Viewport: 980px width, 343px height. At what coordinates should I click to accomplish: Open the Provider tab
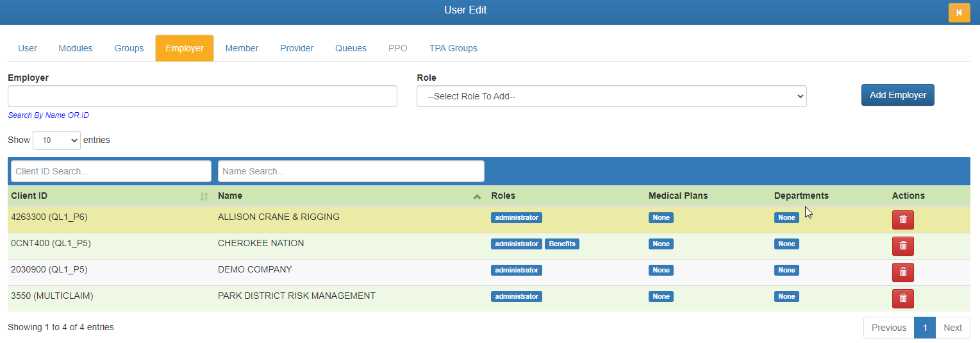pos(297,48)
